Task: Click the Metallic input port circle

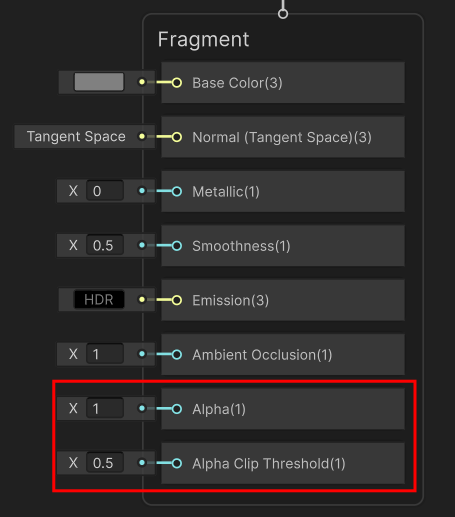Action: tap(177, 191)
